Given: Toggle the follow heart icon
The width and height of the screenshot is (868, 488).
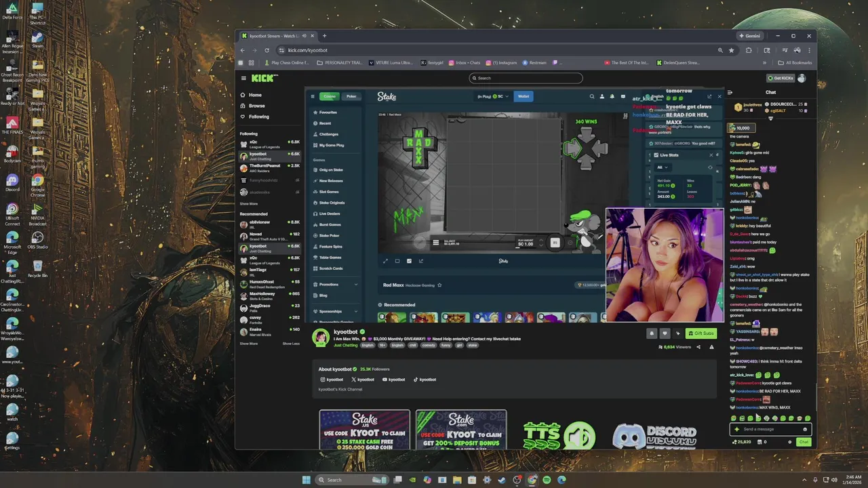Looking at the screenshot, I should 665,333.
